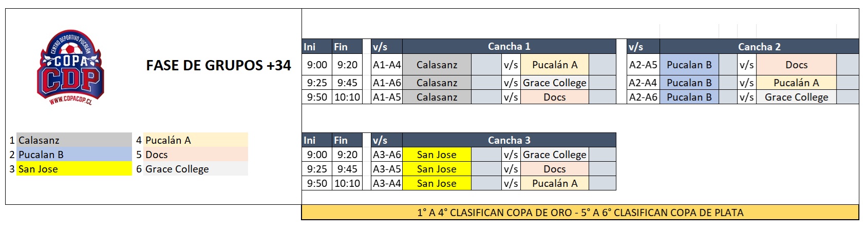This screenshot has height=231, width=868.
Task: Click Docs cell in team list
Action: [x=196, y=155]
